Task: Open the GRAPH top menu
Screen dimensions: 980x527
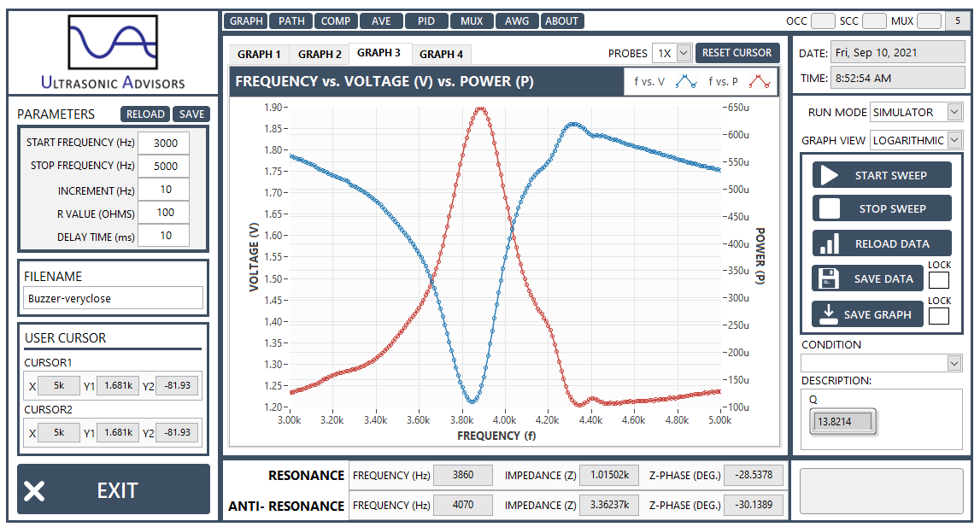Action: [245, 20]
